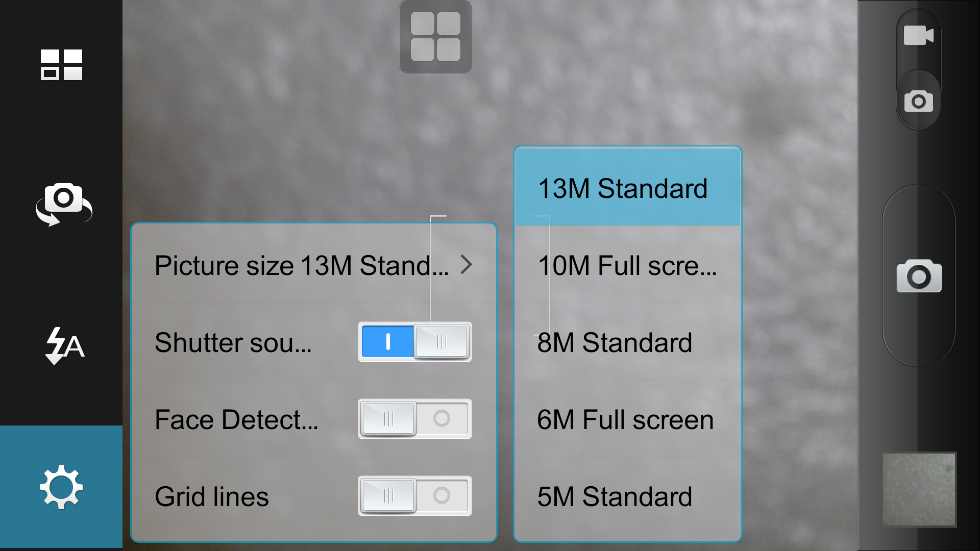Turn on Grid lines switch
This screenshot has height=551, width=980.
[414, 496]
